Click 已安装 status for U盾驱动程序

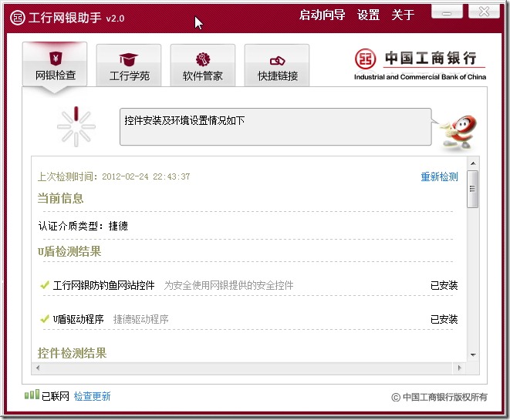pos(444,319)
